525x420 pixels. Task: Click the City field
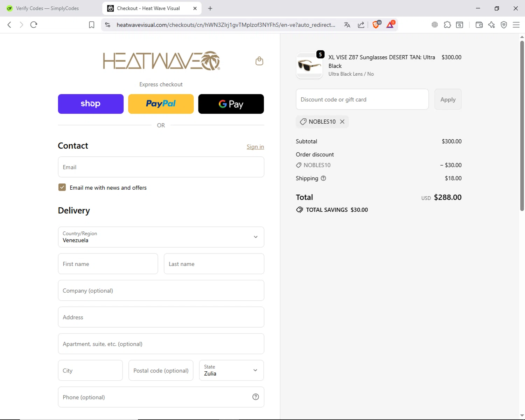pos(90,370)
